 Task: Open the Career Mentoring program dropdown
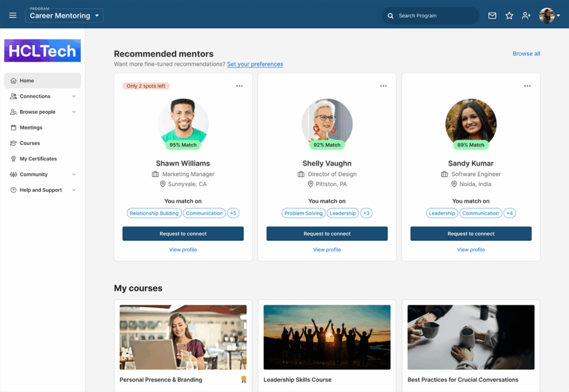coord(64,16)
